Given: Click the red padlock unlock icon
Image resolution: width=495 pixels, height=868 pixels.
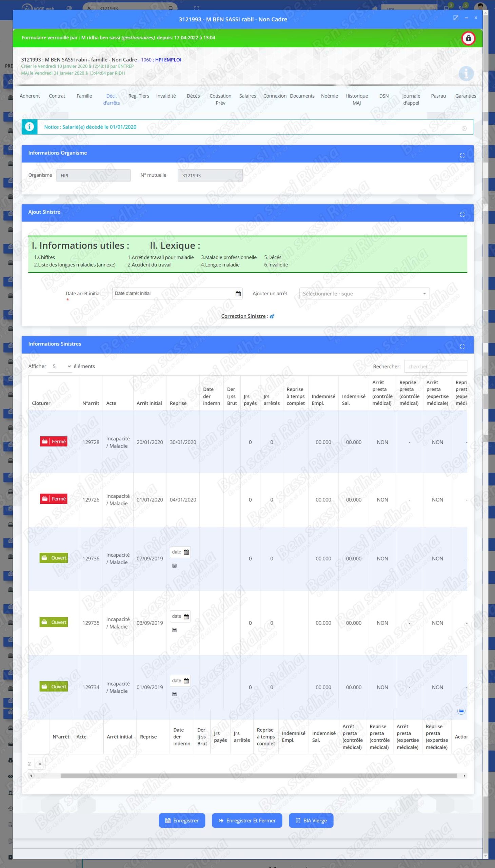Looking at the screenshot, I should click(468, 38).
